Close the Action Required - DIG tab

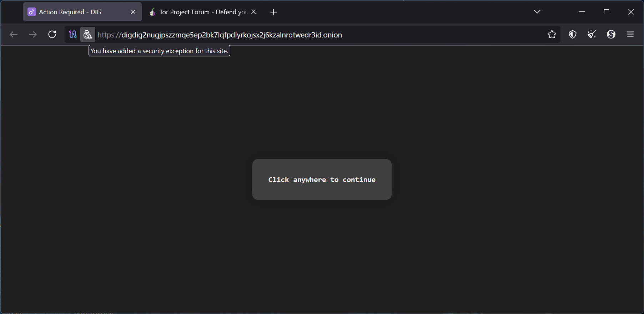pyautogui.click(x=133, y=12)
